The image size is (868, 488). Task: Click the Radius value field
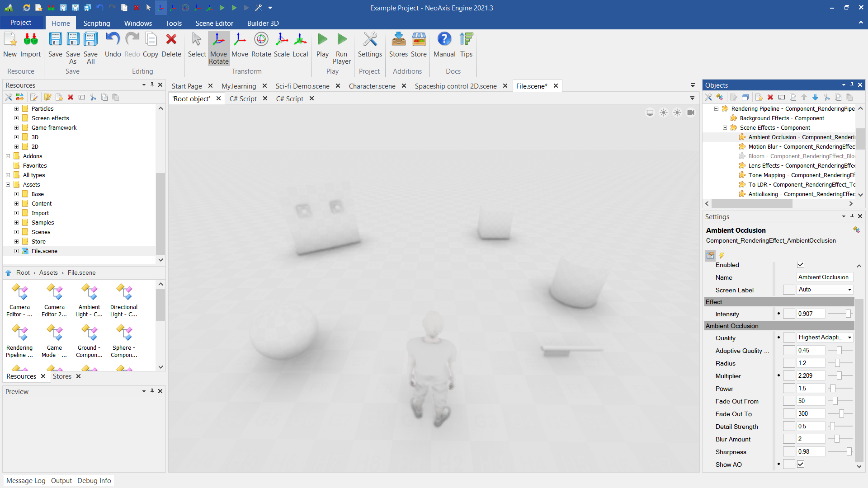(x=811, y=363)
